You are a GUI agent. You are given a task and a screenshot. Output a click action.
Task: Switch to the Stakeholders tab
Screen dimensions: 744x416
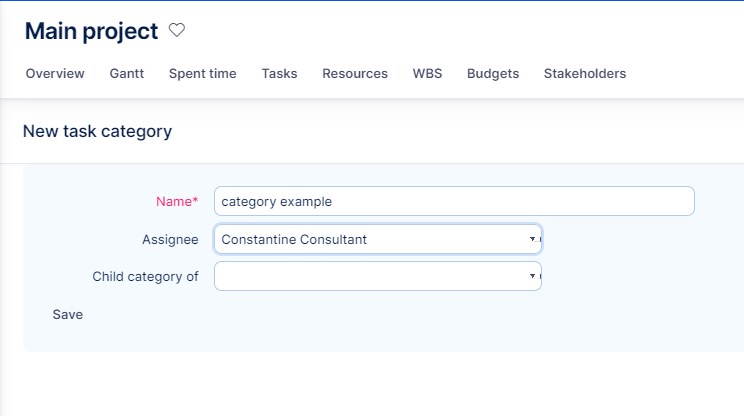(x=585, y=74)
